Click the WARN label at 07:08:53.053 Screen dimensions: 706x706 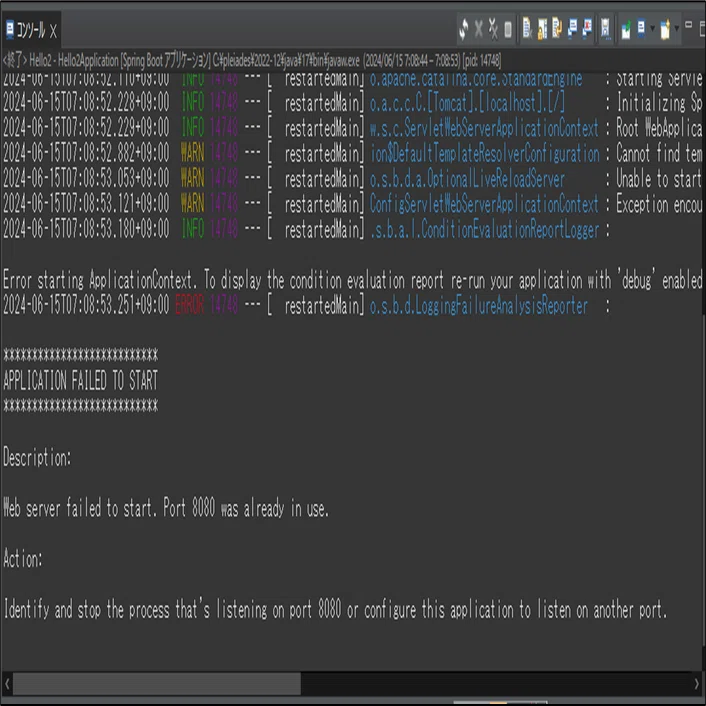[192, 179]
